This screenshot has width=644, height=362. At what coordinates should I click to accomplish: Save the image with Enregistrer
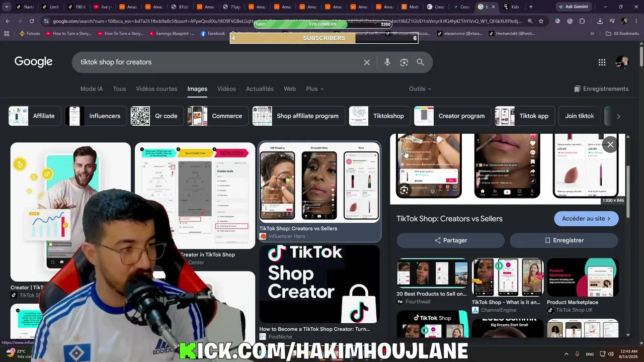pyautogui.click(x=564, y=240)
